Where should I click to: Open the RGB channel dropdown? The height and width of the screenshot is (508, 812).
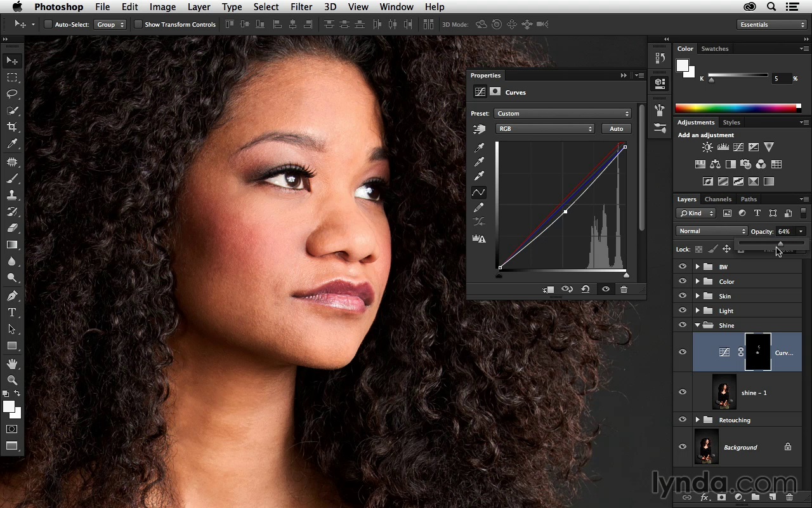[x=545, y=129]
